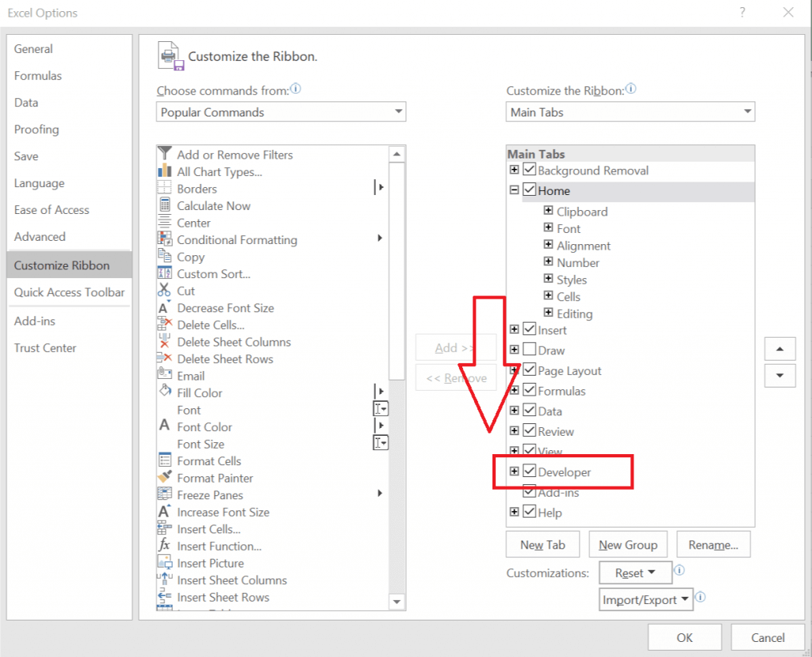Click the Insert Sheet Rows icon
Screen dimensions: 812x657
(x=165, y=596)
